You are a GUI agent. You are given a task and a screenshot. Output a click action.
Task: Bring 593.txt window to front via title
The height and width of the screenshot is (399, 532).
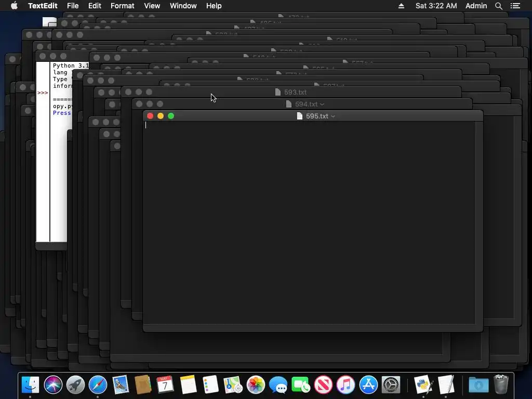coord(295,92)
